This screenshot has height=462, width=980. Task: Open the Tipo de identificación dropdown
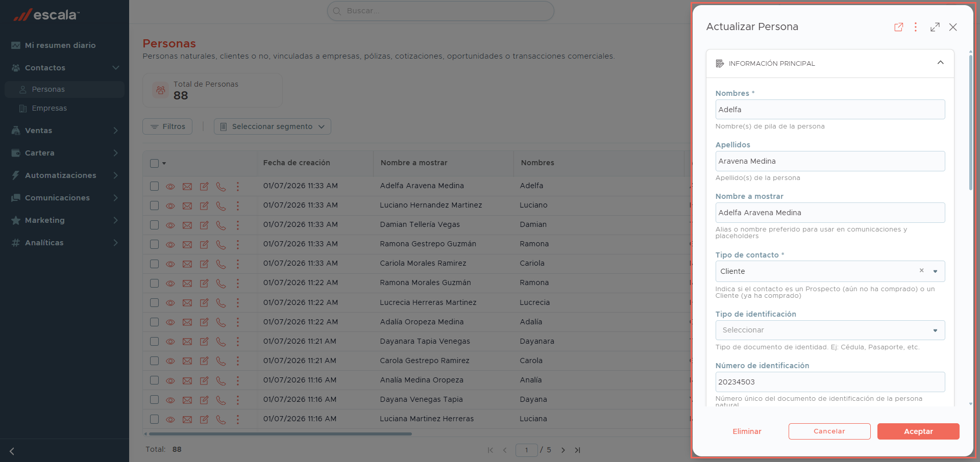[830, 330]
